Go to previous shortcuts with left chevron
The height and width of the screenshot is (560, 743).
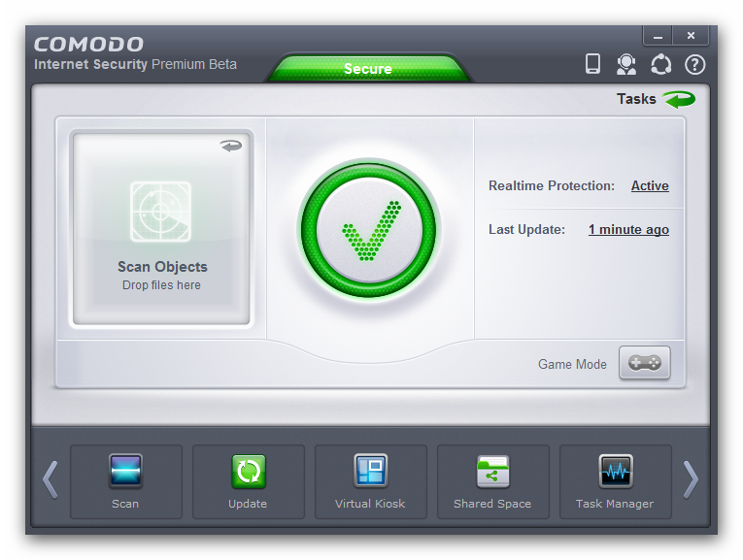coord(51,480)
